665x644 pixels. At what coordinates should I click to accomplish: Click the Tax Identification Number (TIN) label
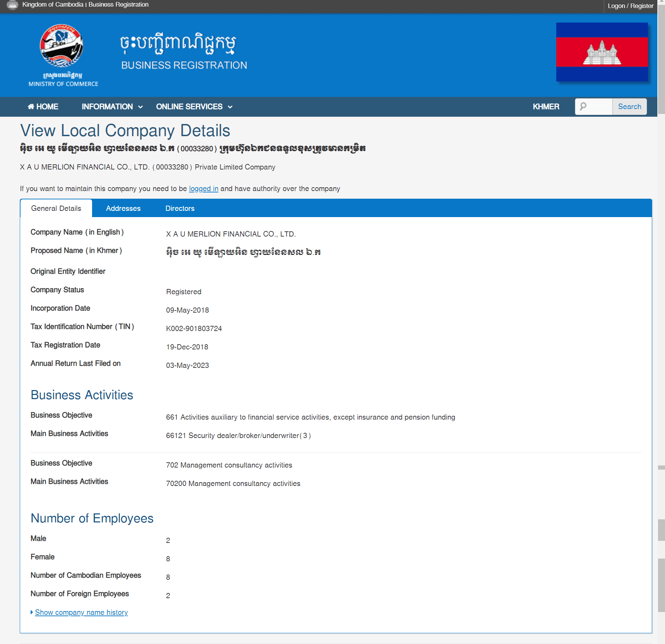tap(82, 327)
